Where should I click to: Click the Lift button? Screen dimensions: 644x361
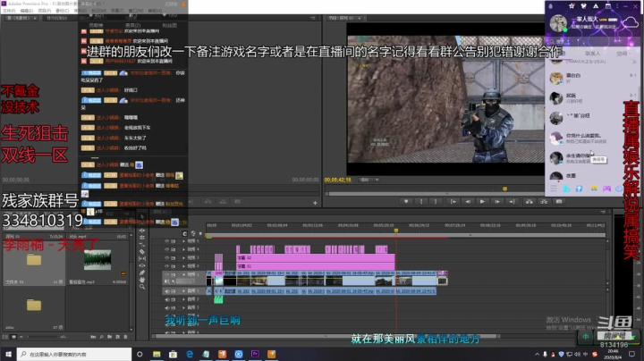(x=530, y=201)
